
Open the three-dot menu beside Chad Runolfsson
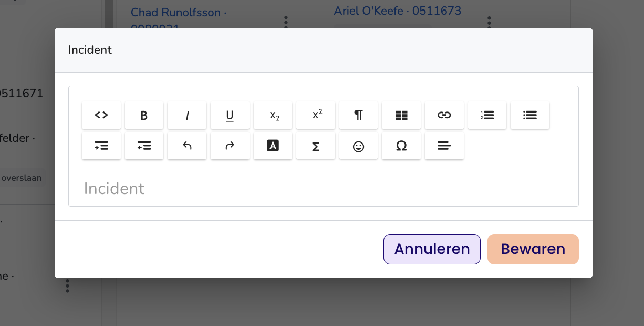click(x=286, y=22)
